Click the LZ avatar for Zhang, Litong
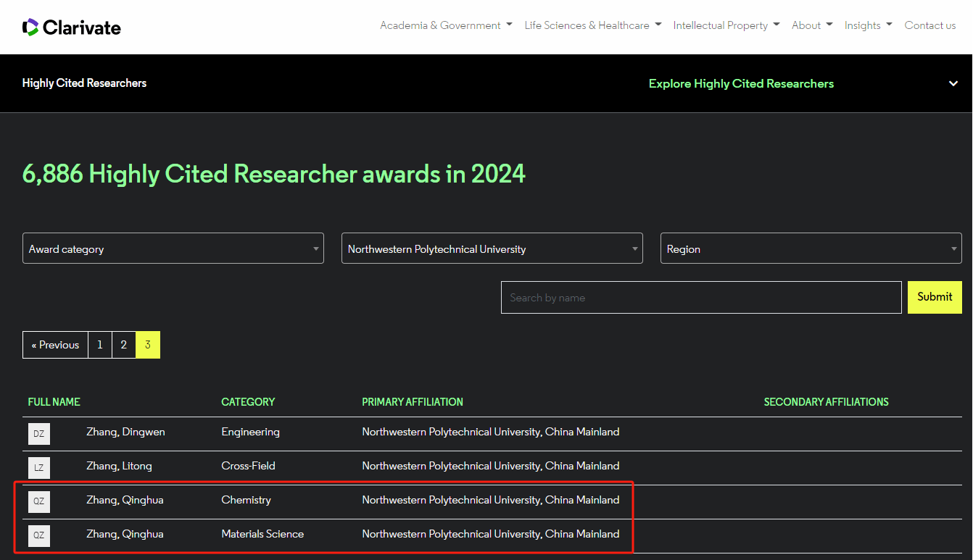973x560 pixels. point(39,468)
